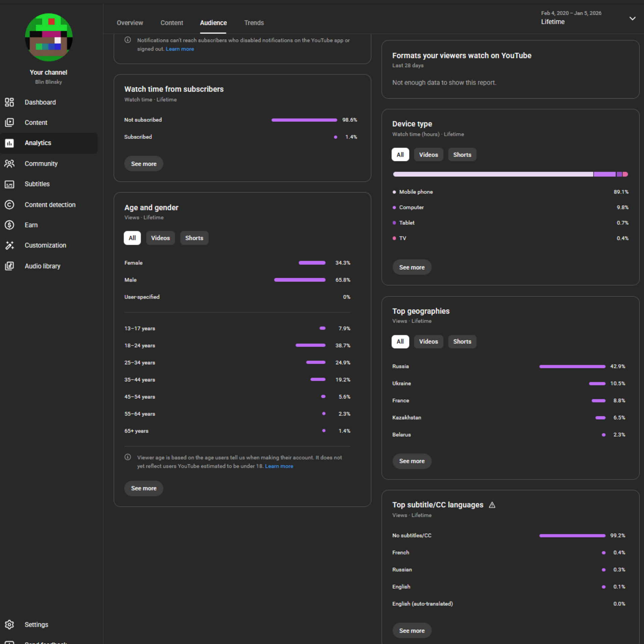Click the channel avatar thumbnail

(x=49, y=37)
